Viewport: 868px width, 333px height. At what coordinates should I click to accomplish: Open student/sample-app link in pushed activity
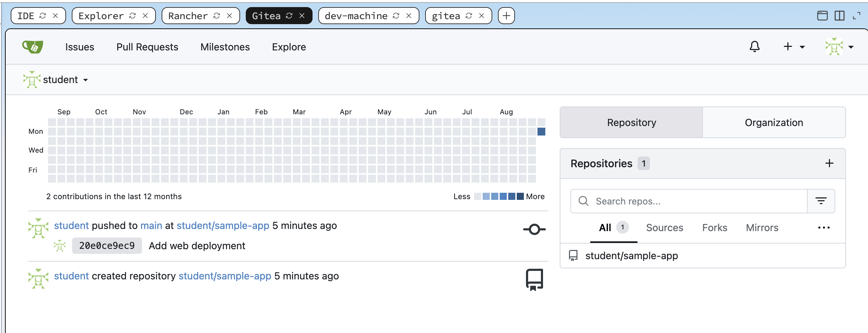223,225
